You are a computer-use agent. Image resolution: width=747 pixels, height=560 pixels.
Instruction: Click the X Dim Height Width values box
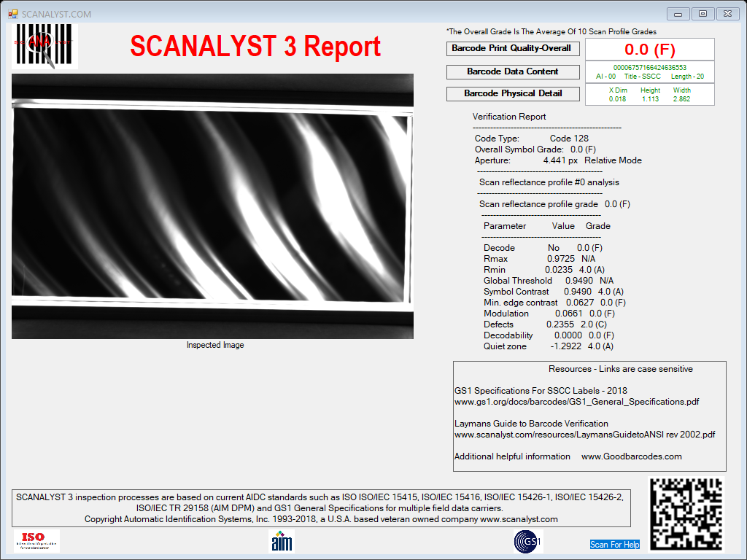click(x=650, y=94)
